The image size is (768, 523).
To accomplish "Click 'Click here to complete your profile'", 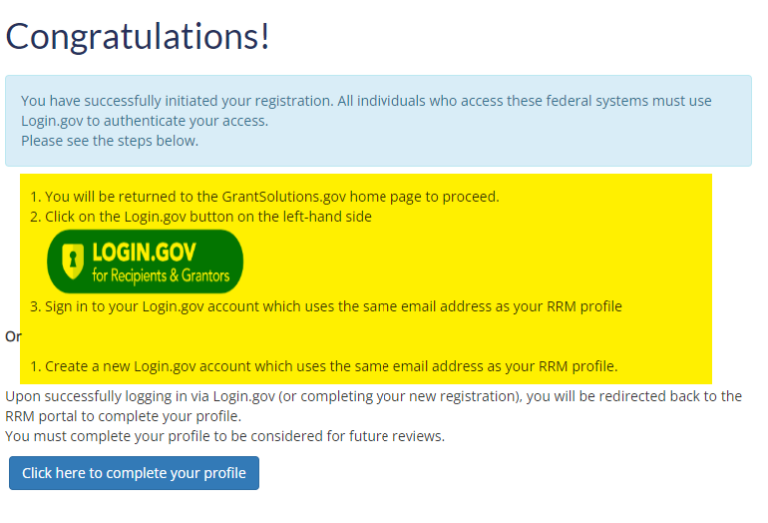I will pyautogui.click(x=134, y=473).
